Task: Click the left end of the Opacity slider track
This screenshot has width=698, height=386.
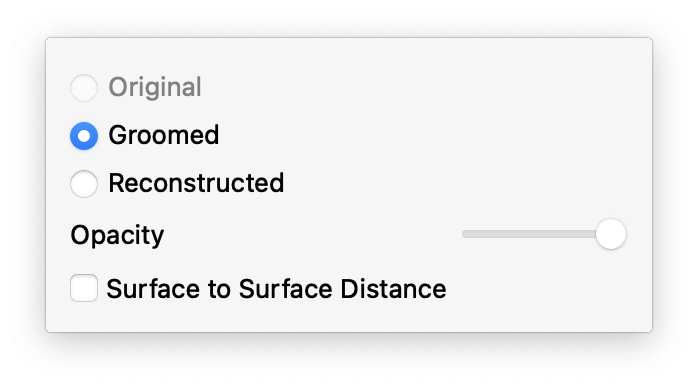Action: [466, 234]
